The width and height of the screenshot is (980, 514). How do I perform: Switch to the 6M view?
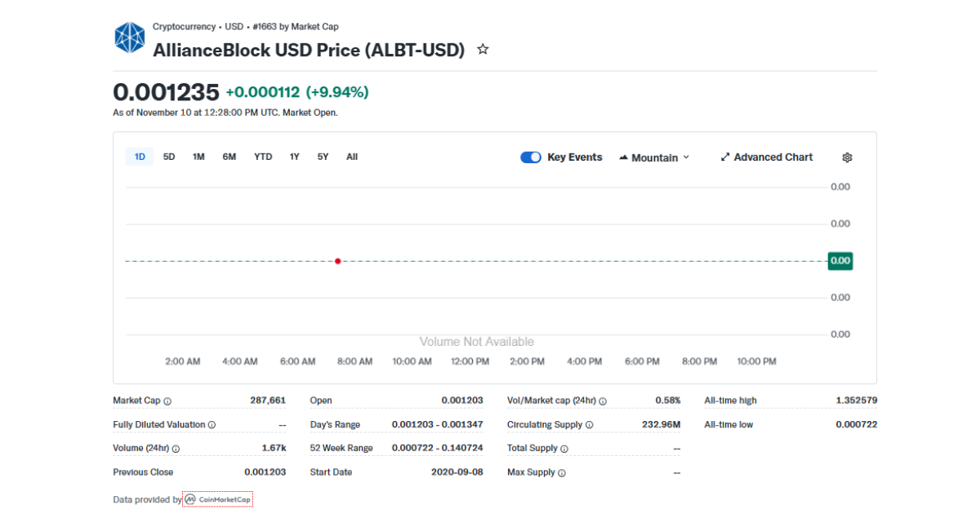[229, 156]
